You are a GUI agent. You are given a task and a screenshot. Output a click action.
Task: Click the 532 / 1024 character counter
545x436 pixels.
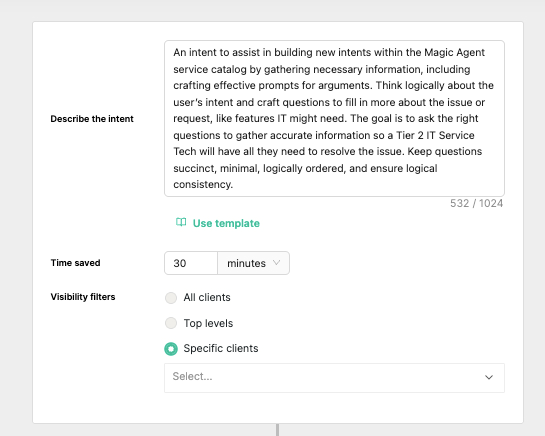[477, 203]
